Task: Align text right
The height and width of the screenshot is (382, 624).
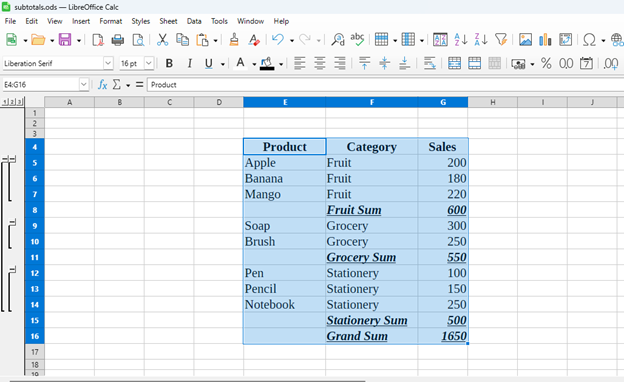Action: [x=339, y=63]
